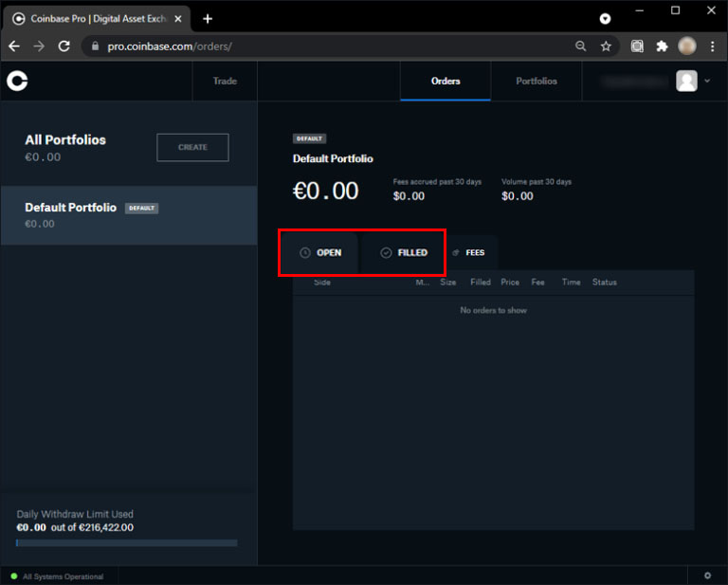Screen dimensions: 728x585
Task: Open new browser tab
Action: [x=208, y=19]
